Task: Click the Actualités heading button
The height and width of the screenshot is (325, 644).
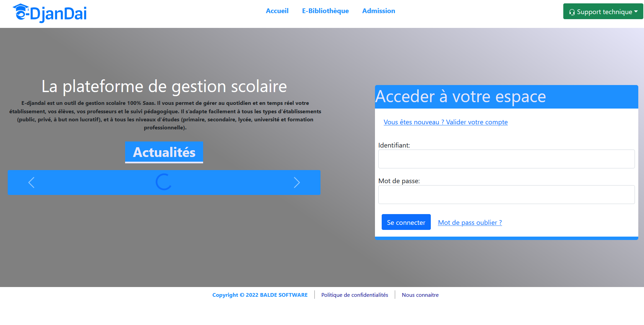Action: [x=164, y=152]
